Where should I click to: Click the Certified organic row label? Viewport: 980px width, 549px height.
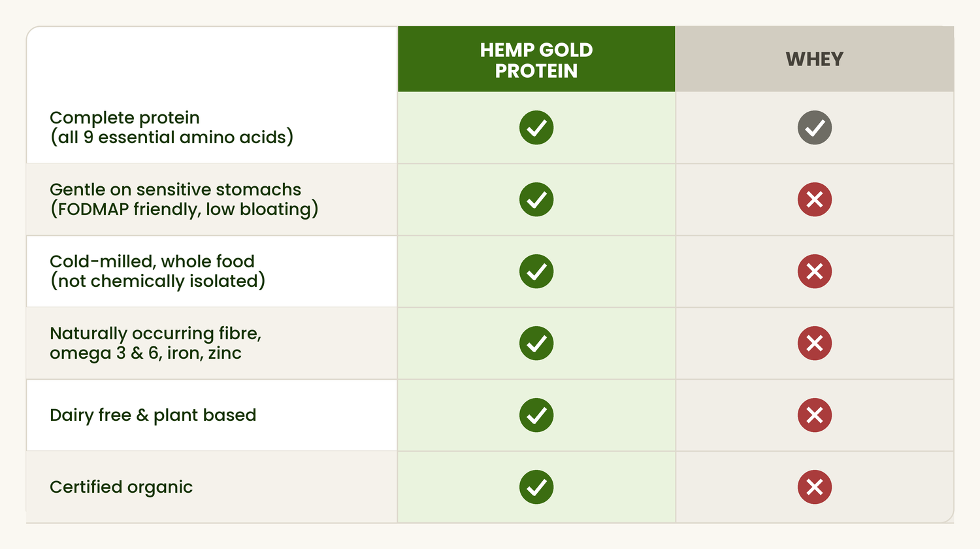click(x=121, y=487)
